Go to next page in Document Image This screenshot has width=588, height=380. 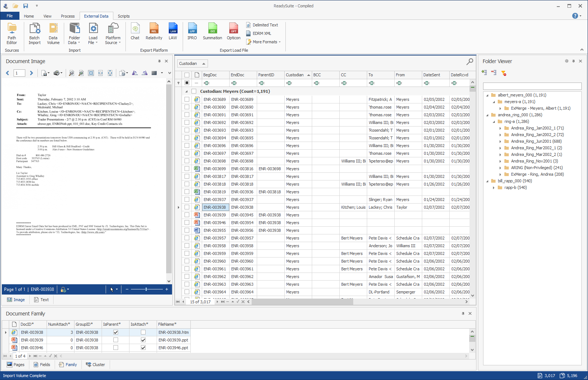[31, 73]
